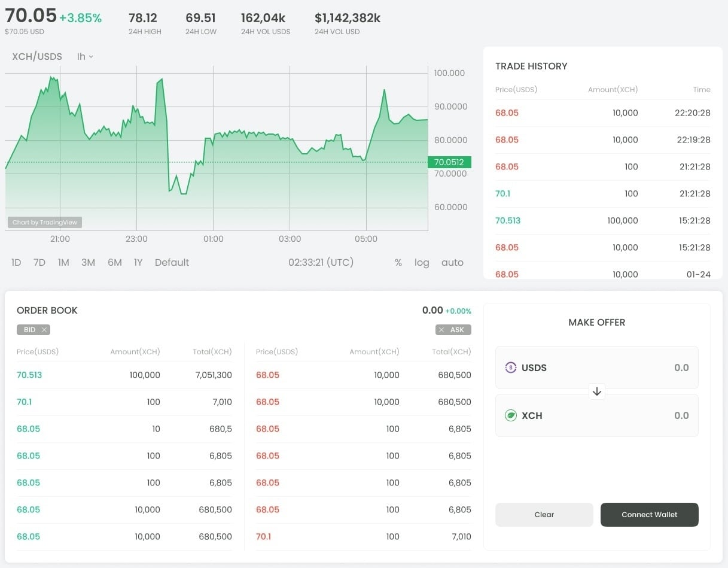Click the bid Price(USDS) column header
This screenshot has height=568, width=728.
pos(38,352)
